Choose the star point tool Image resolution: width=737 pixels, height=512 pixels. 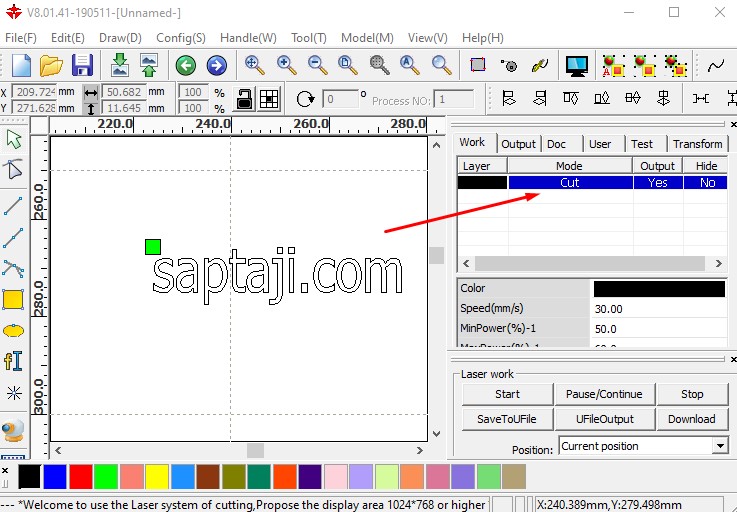tap(14, 393)
